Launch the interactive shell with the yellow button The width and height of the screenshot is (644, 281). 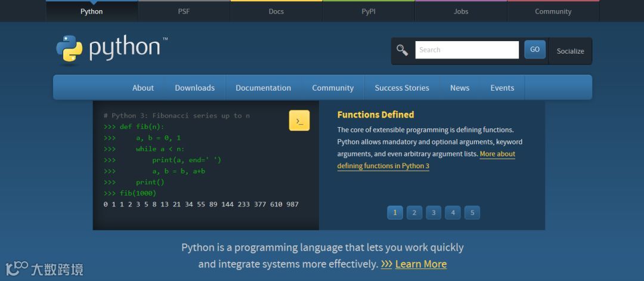click(x=299, y=121)
